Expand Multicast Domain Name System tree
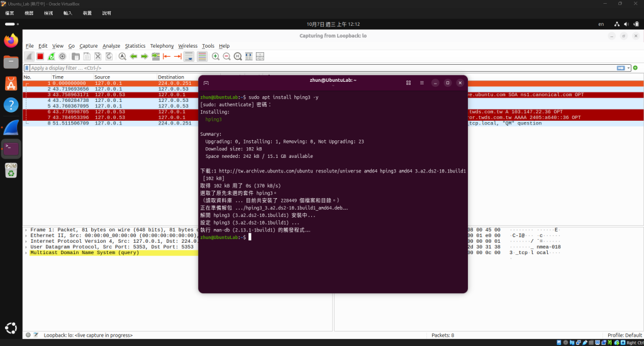The height and width of the screenshot is (346, 644). pyautogui.click(x=26, y=253)
